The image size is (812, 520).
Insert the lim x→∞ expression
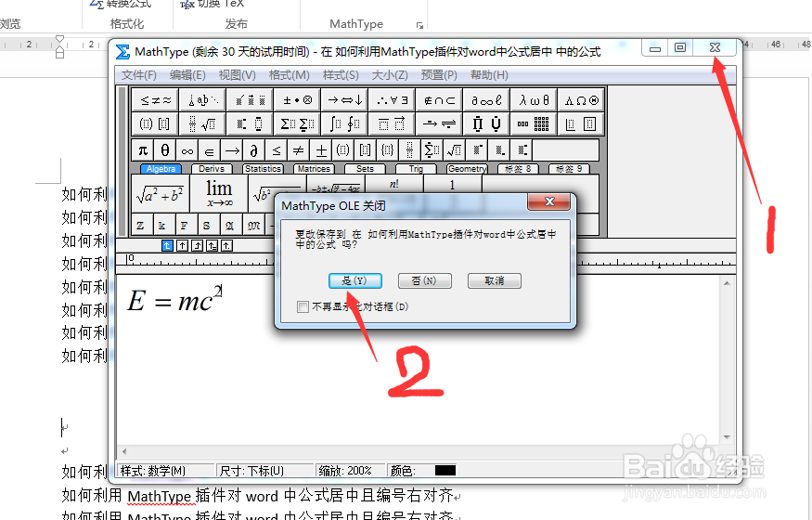[218, 194]
